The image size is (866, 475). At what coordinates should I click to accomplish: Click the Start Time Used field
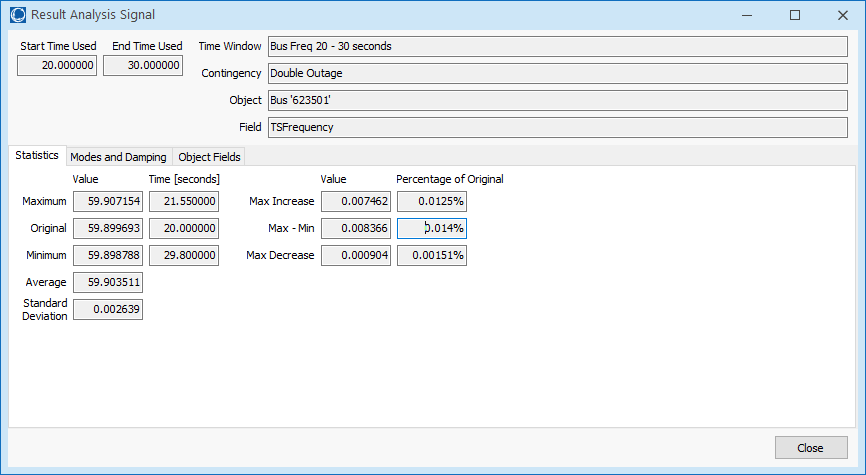point(57,65)
